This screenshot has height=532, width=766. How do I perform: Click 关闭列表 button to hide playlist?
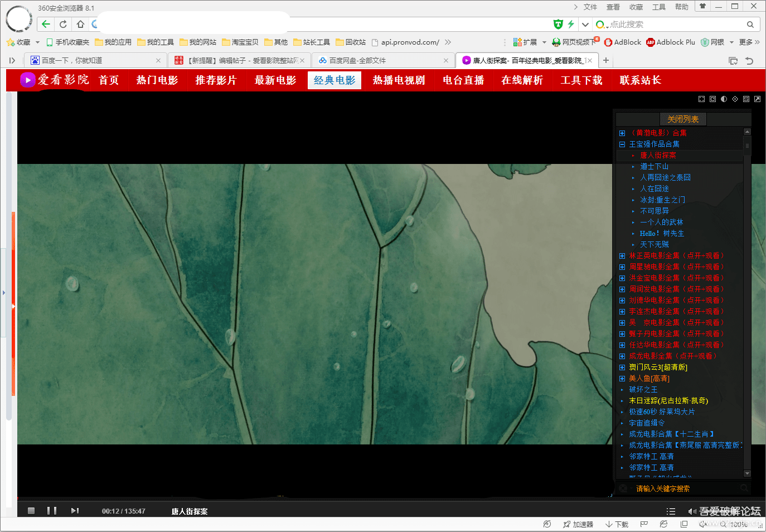(683, 119)
